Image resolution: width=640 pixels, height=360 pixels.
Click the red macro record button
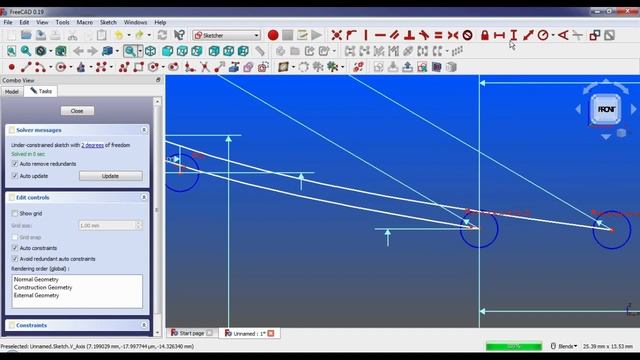click(273, 35)
